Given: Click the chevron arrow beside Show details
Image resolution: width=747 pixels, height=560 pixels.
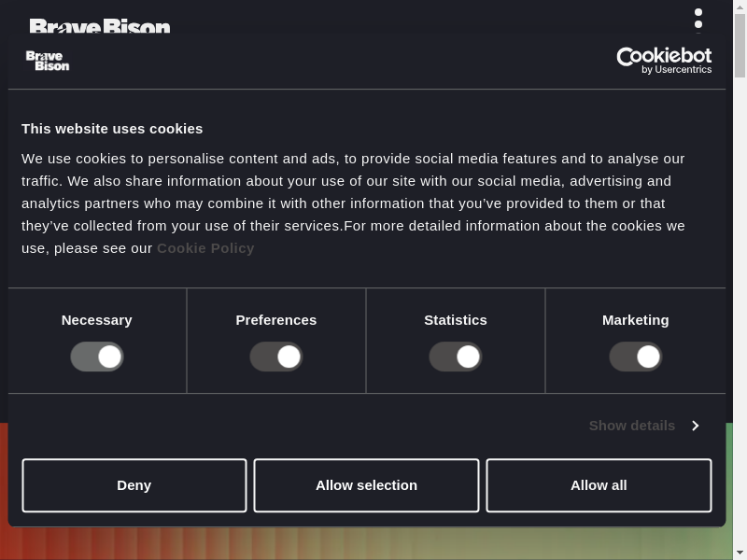Looking at the screenshot, I should pos(695,426).
